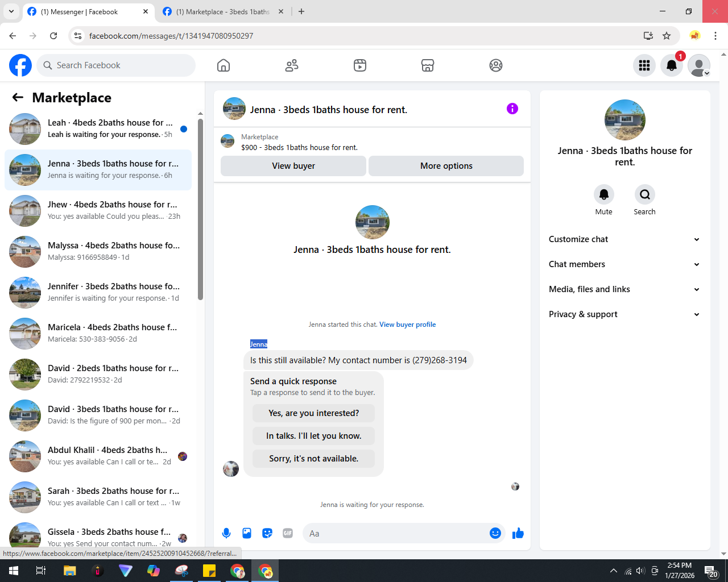Screen dimensions: 728x582
Task: Send 'Sorry, it's not available.' response
Action: (x=314, y=459)
